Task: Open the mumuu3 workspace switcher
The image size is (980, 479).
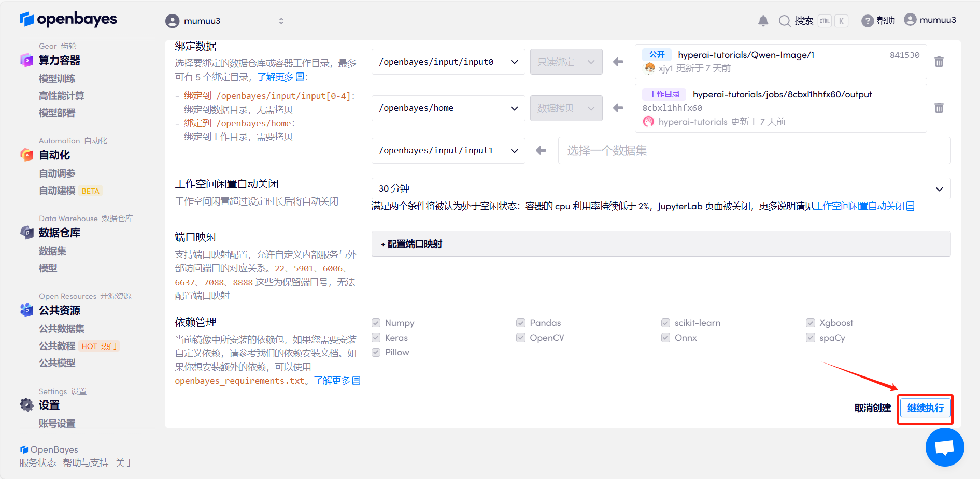Action: click(x=224, y=21)
